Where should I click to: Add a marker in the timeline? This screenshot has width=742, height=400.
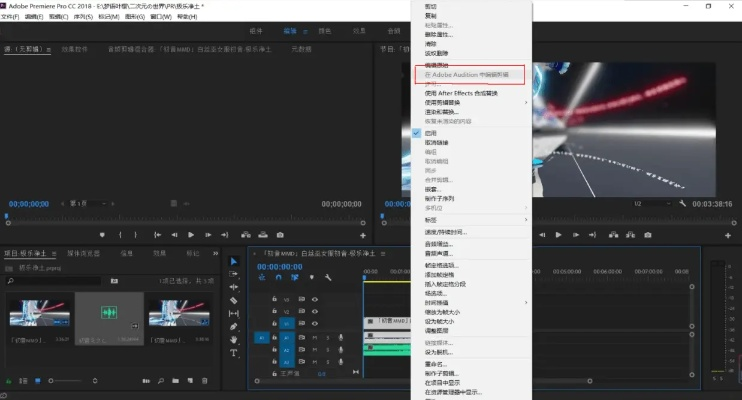[311, 277]
